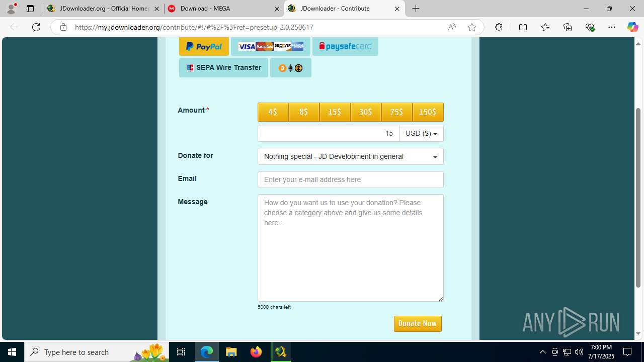The height and width of the screenshot is (362, 644).
Task: Click the page scrollbar up arrow
Action: (x=638, y=43)
